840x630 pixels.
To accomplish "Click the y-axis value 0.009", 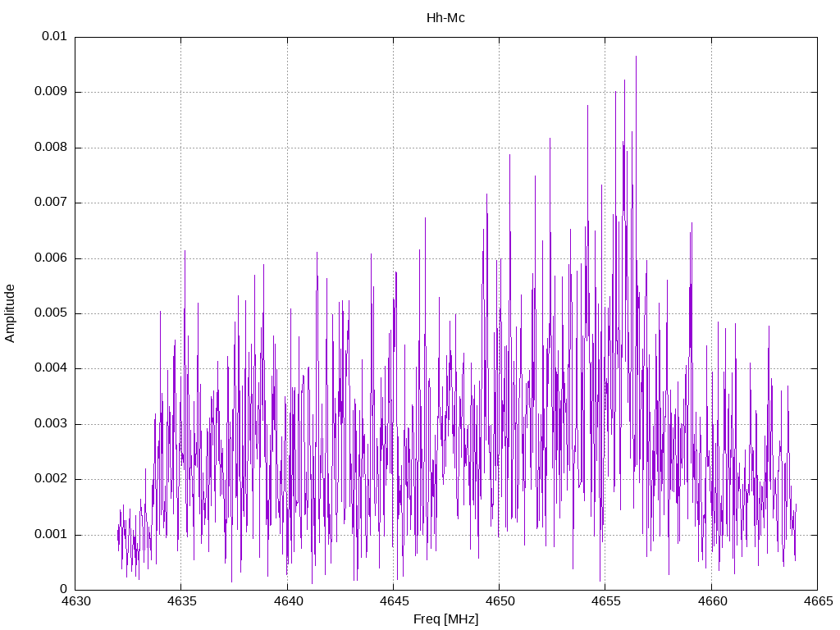I will pos(50,92).
